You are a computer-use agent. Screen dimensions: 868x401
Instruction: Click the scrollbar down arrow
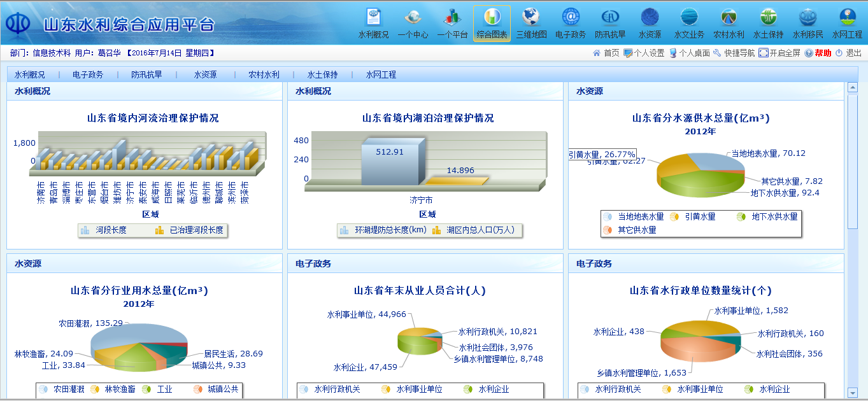tap(853, 393)
